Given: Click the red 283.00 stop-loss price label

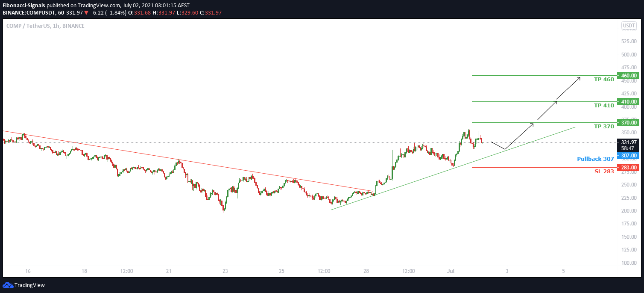Looking at the screenshot, I should coord(628,167).
